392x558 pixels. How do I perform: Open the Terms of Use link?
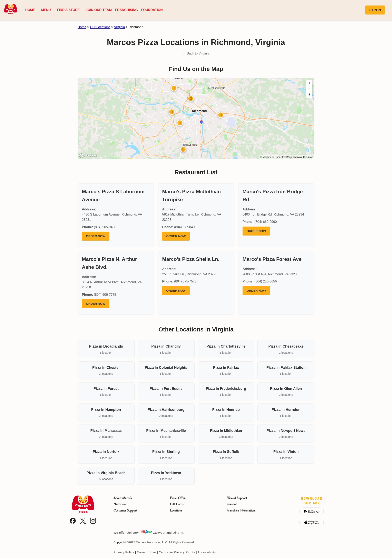[x=146, y=552]
